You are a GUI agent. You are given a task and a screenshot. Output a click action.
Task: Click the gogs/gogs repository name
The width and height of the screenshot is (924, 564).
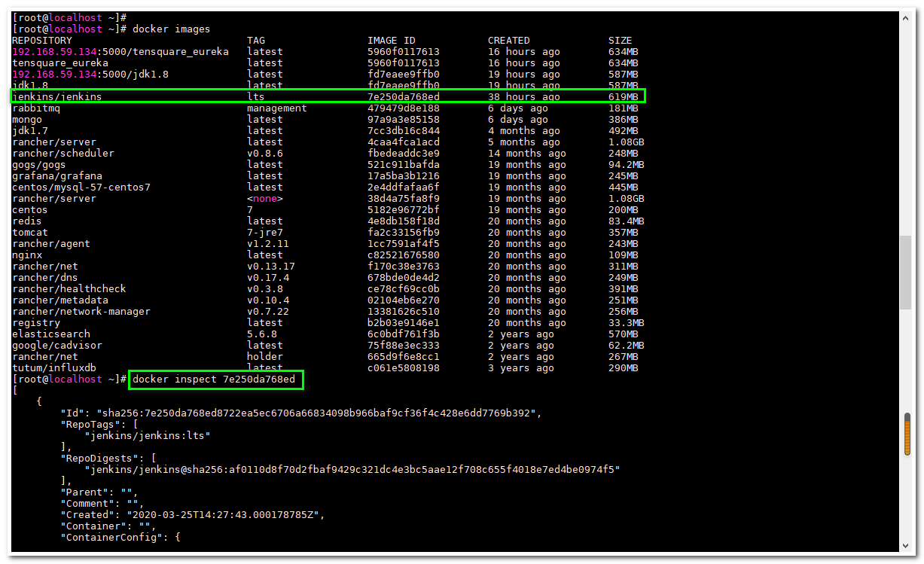point(39,164)
